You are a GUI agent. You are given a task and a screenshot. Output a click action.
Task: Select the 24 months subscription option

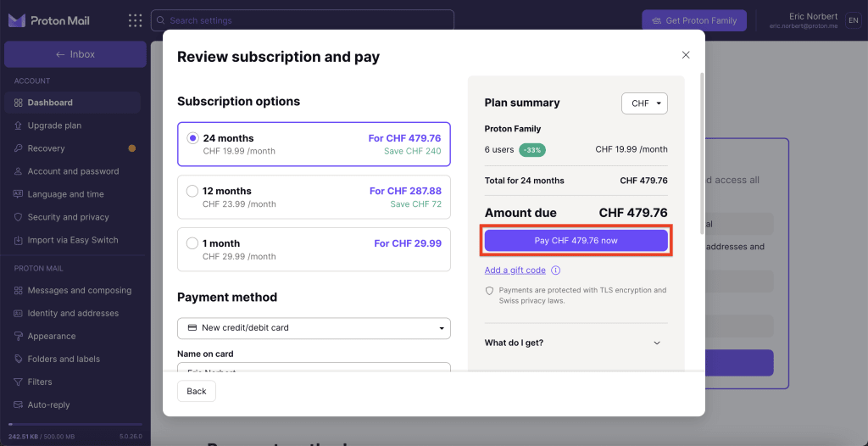point(314,144)
